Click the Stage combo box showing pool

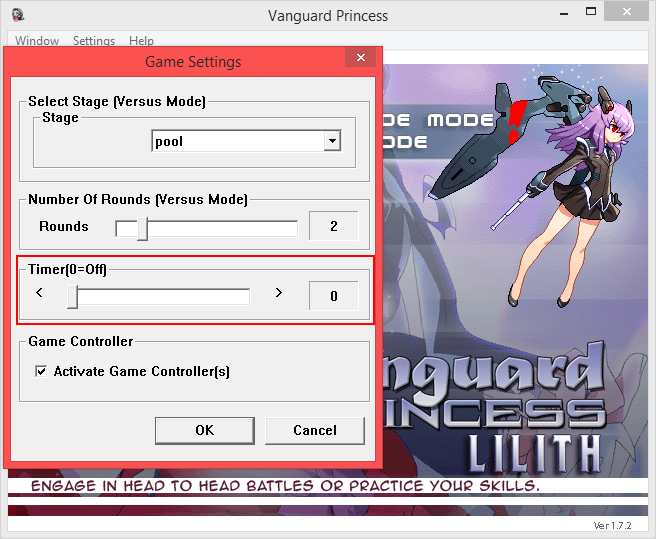tap(246, 141)
